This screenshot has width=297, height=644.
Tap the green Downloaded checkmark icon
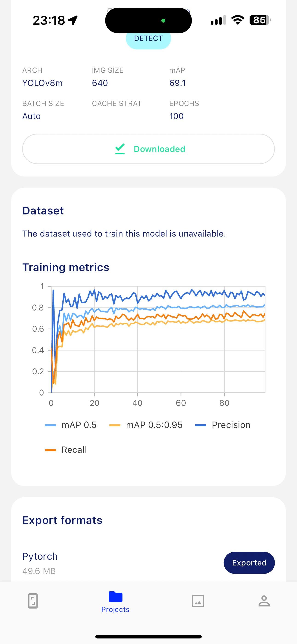click(120, 149)
